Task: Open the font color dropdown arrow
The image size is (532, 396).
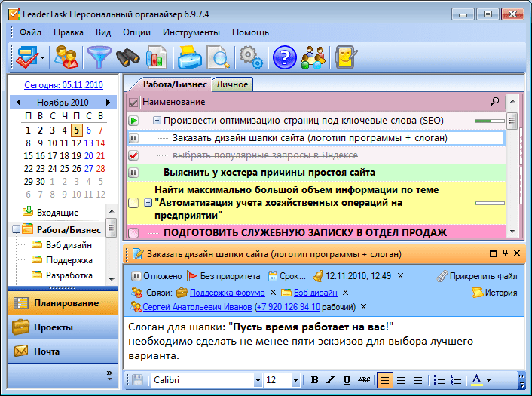Action: coord(488,380)
